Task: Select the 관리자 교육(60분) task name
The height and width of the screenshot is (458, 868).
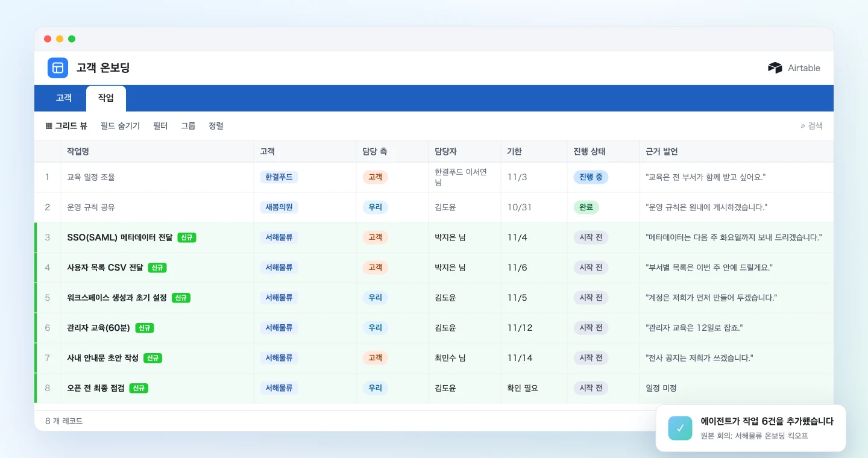Action: pyautogui.click(x=99, y=328)
